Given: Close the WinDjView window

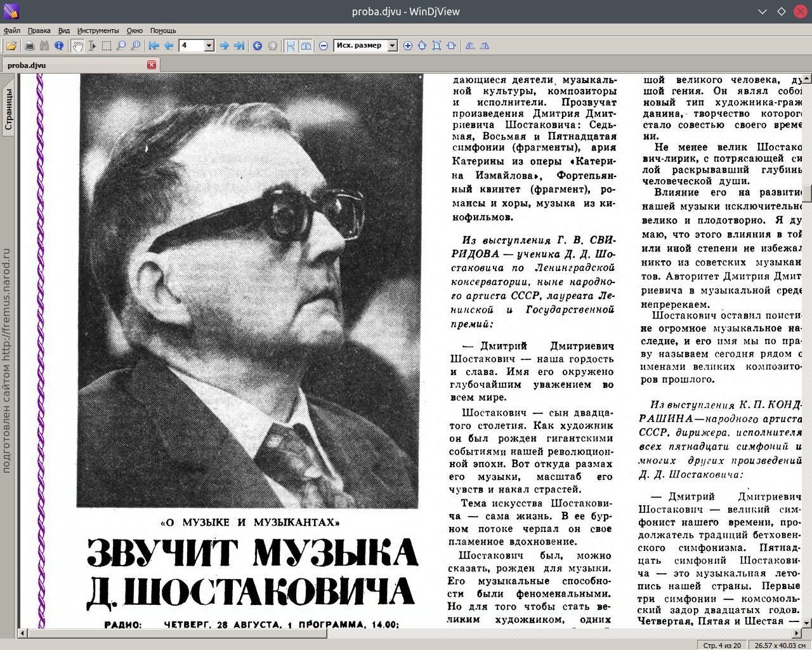Looking at the screenshot, I should (801, 11).
